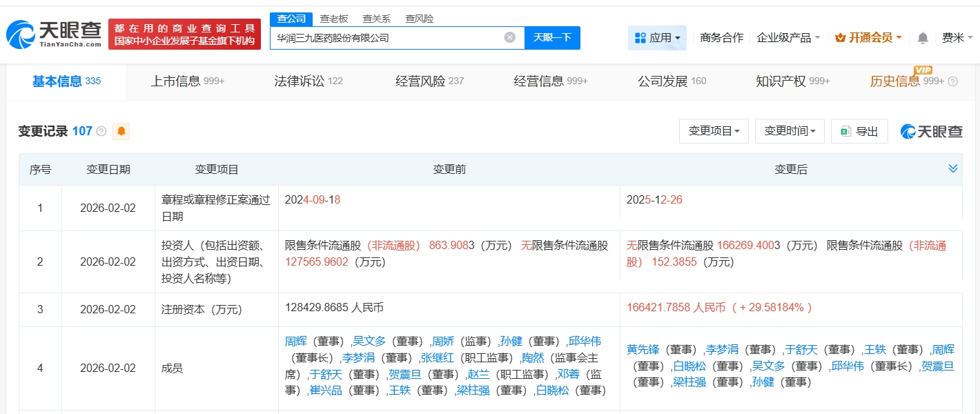Open the 黄先锋 director profile link
The width and height of the screenshot is (980, 414).
pos(642,349)
